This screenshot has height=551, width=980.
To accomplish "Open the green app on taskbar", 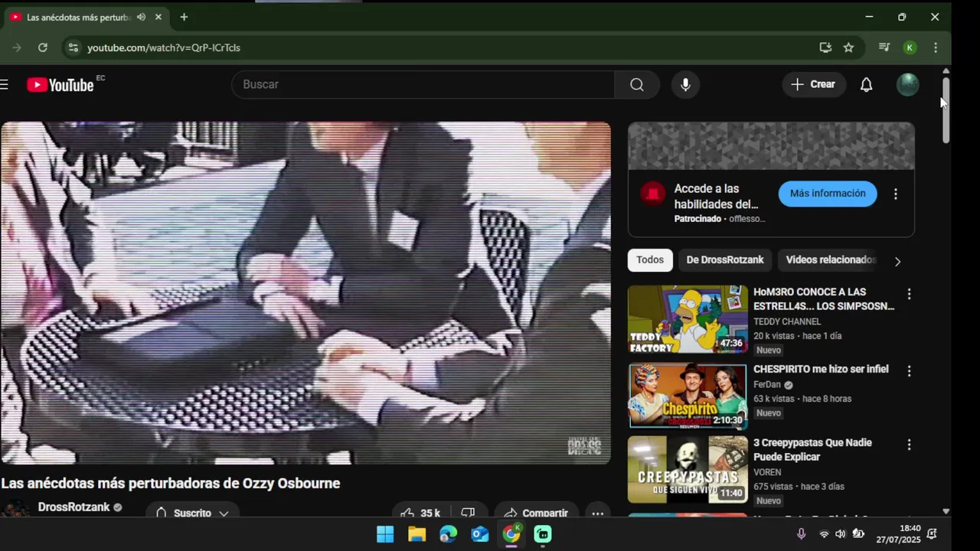I will coord(543,534).
